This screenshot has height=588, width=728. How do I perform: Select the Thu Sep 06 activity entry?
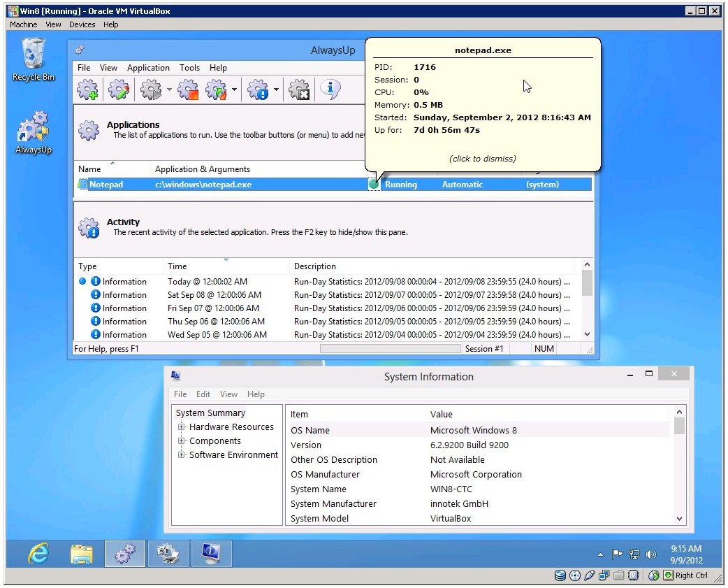pos(325,322)
